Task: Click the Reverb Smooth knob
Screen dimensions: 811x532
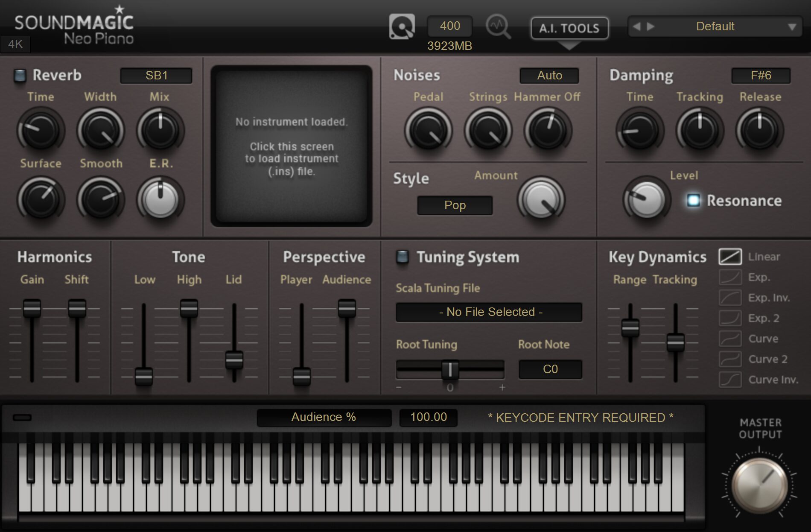Action: click(100, 199)
